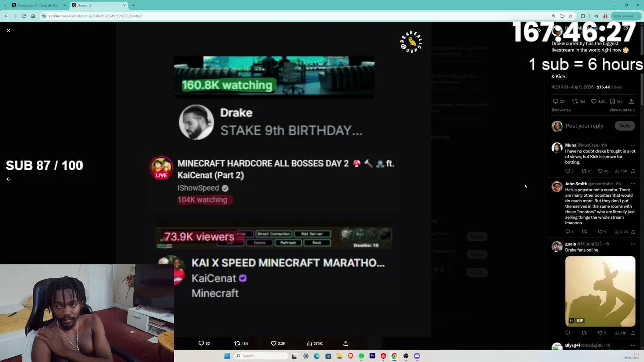Share the main post in sidebar
644x362 pixels.
(631, 101)
